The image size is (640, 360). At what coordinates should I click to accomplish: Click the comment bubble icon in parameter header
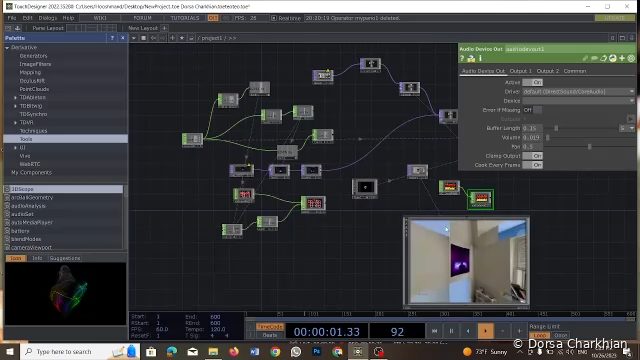tap(595, 59)
